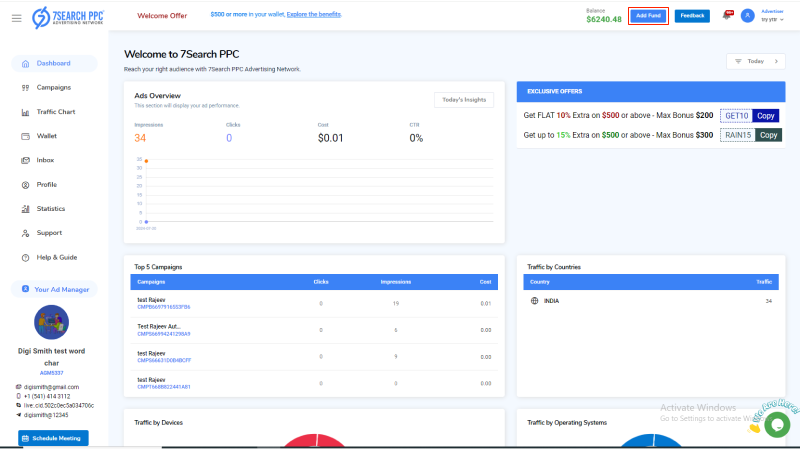Click the INDIA country row

(x=651, y=301)
